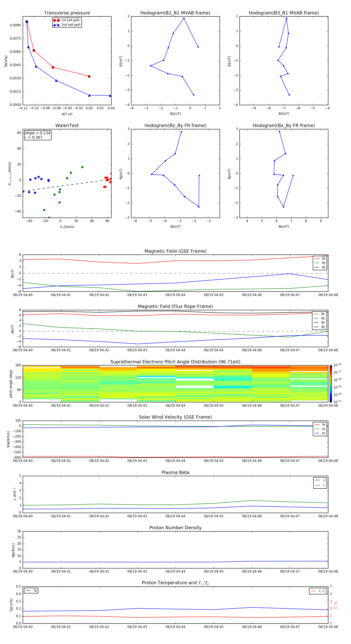The height and width of the screenshot is (644, 351).
Task: Click the 'B3(nT)' x-axis label
Action: 284,114
